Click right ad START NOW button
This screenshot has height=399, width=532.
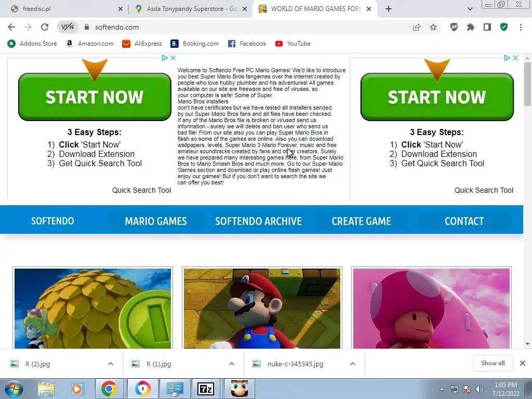(x=437, y=97)
